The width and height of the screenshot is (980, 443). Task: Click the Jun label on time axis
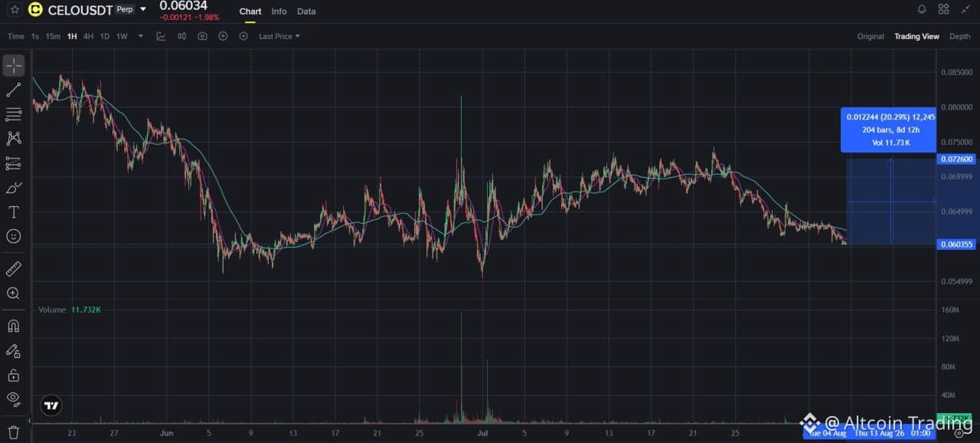pyautogui.click(x=168, y=434)
